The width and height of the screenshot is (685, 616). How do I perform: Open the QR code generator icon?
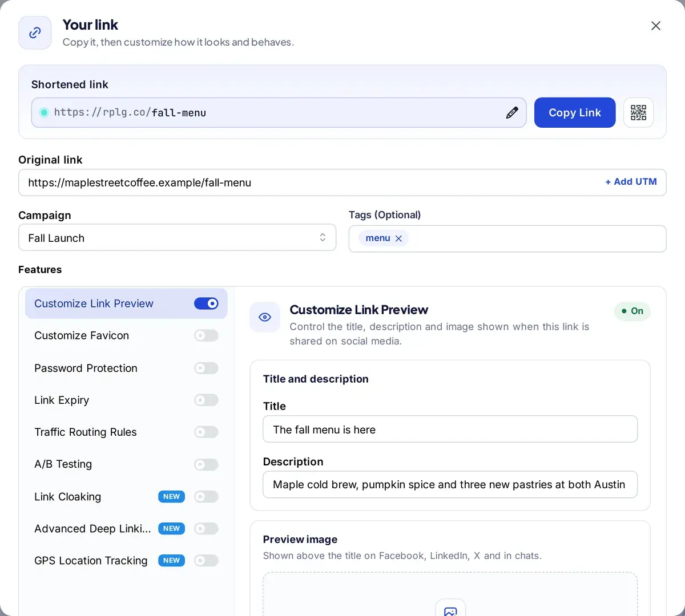[x=638, y=112]
